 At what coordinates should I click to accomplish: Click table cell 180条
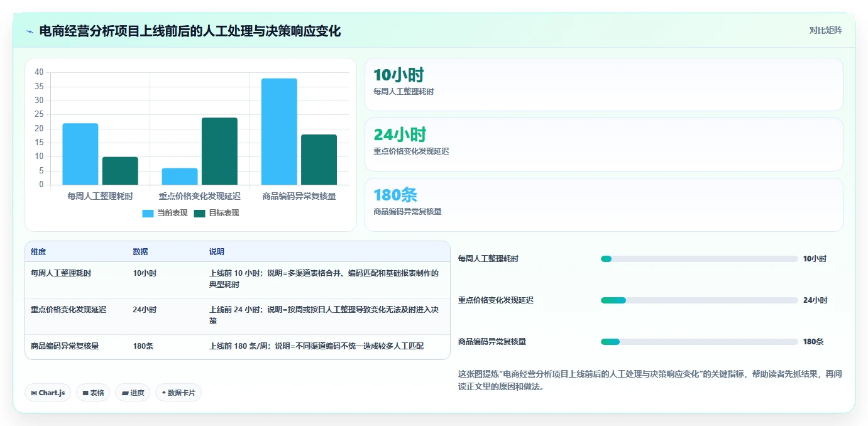click(x=143, y=346)
